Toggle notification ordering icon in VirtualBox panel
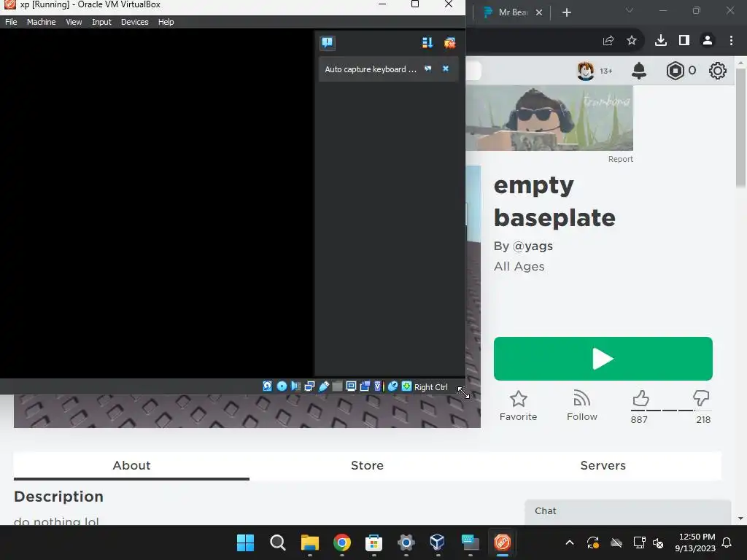 (x=427, y=43)
